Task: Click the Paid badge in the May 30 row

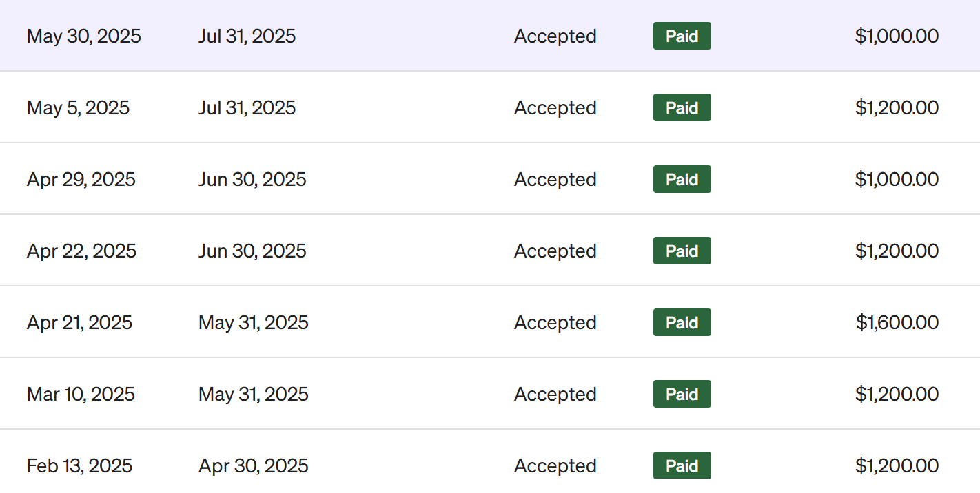Action: click(682, 36)
